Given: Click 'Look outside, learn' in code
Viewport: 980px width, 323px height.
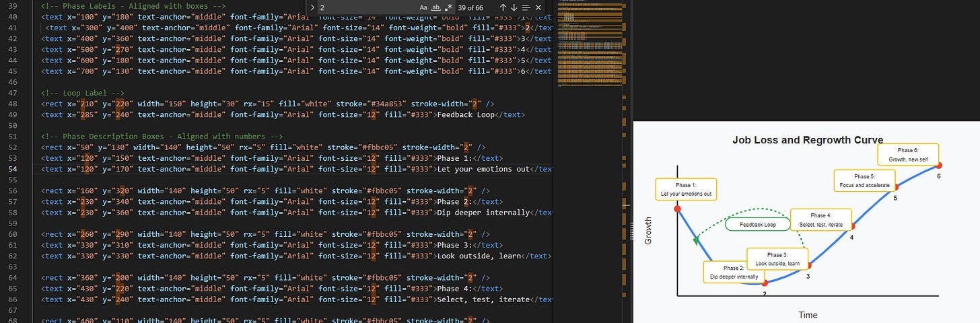Looking at the screenshot, I should pyautogui.click(x=479, y=256).
